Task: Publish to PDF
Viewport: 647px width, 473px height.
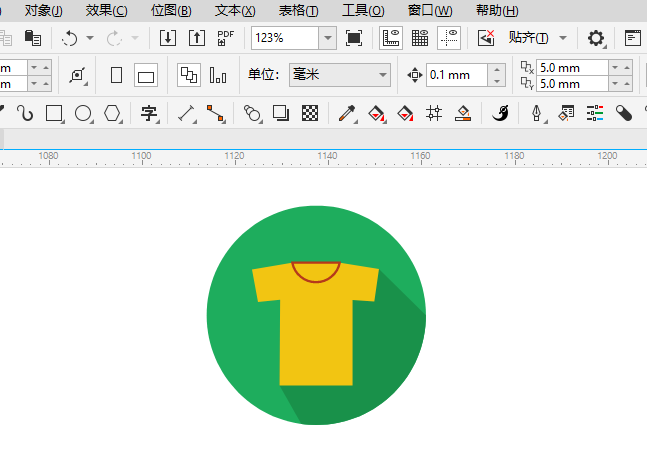Action: 225,38
